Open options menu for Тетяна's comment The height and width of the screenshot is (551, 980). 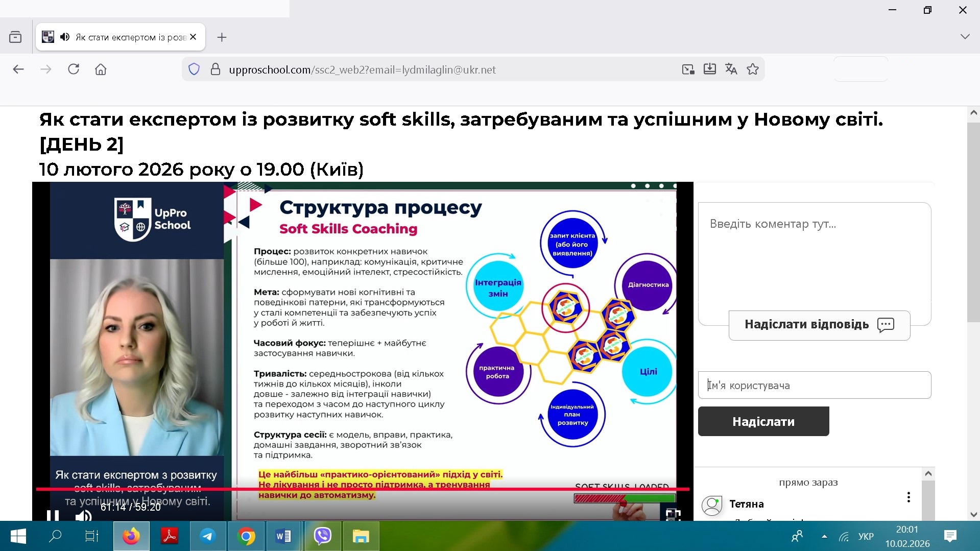[908, 497]
